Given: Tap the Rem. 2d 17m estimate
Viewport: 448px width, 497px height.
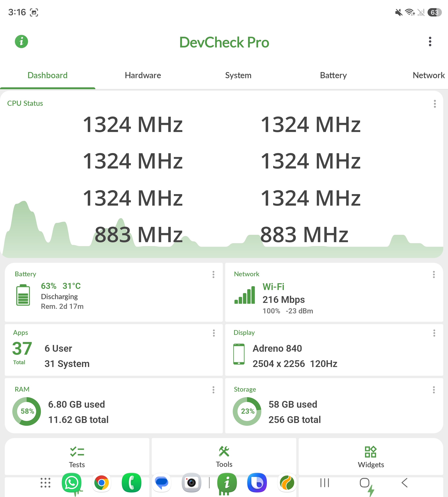Looking at the screenshot, I should (62, 306).
